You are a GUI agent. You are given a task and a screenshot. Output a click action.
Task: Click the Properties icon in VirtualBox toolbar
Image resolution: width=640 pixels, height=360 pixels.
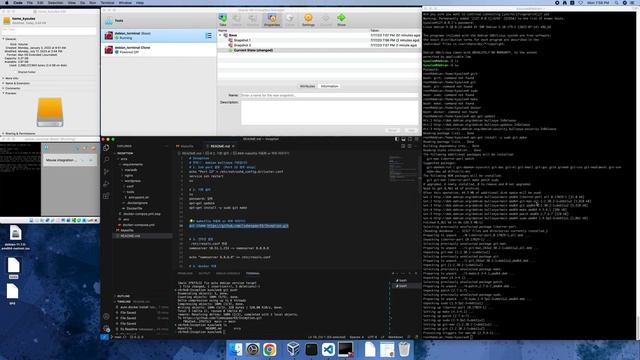pos(272,19)
